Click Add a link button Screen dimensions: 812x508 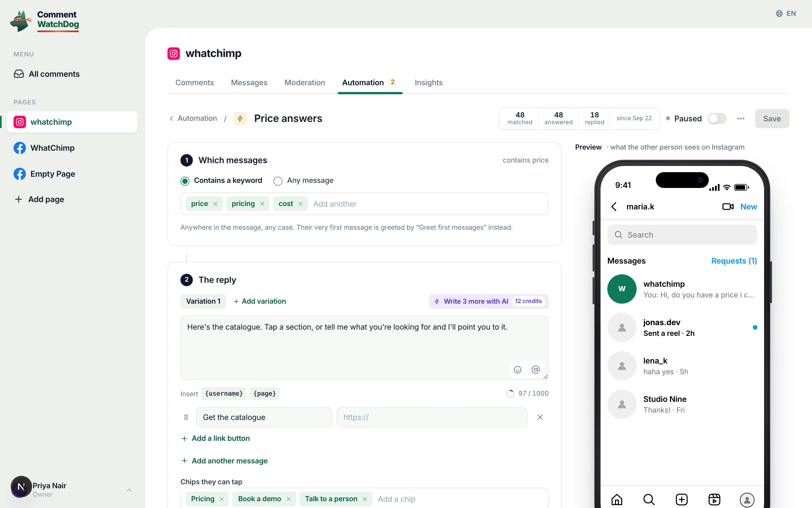tap(215, 439)
